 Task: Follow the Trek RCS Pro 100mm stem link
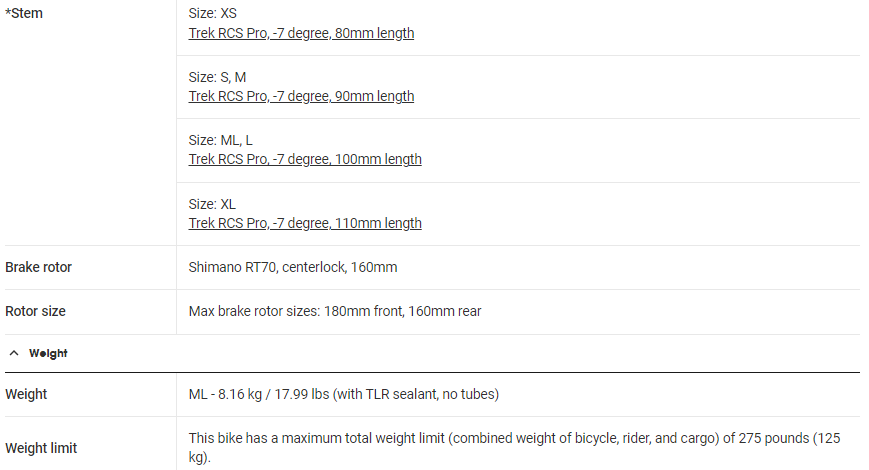click(305, 159)
